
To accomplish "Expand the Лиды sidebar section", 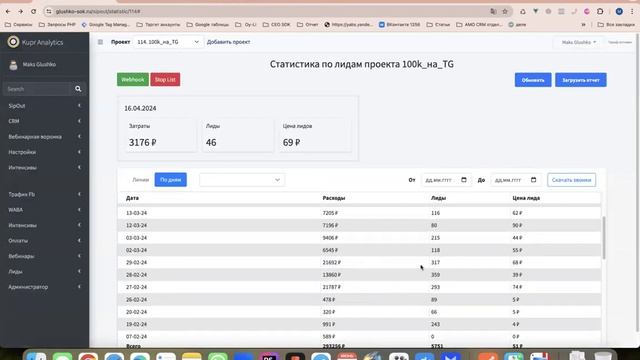I will (44, 271).
